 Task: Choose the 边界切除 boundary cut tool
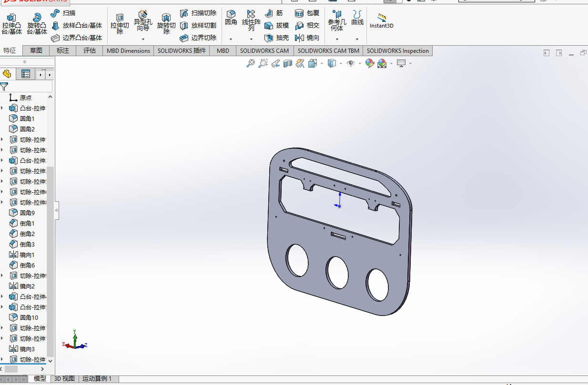198,38
